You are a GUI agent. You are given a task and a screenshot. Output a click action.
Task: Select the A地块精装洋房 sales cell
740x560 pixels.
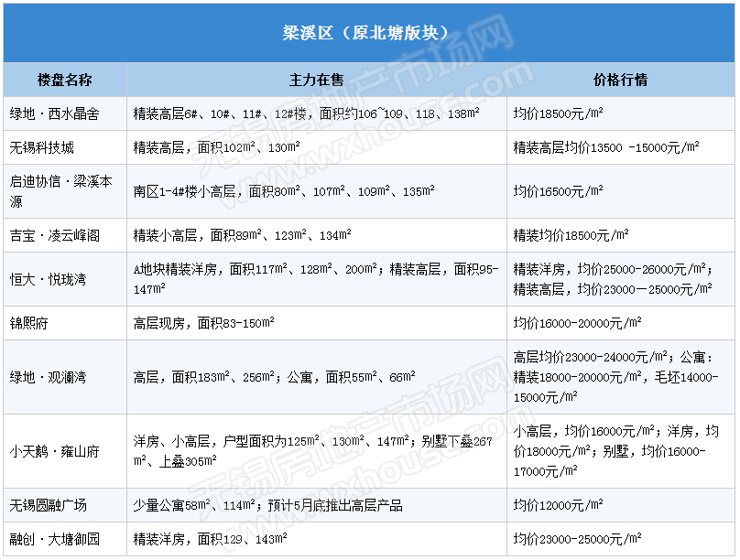click(316, 279)
